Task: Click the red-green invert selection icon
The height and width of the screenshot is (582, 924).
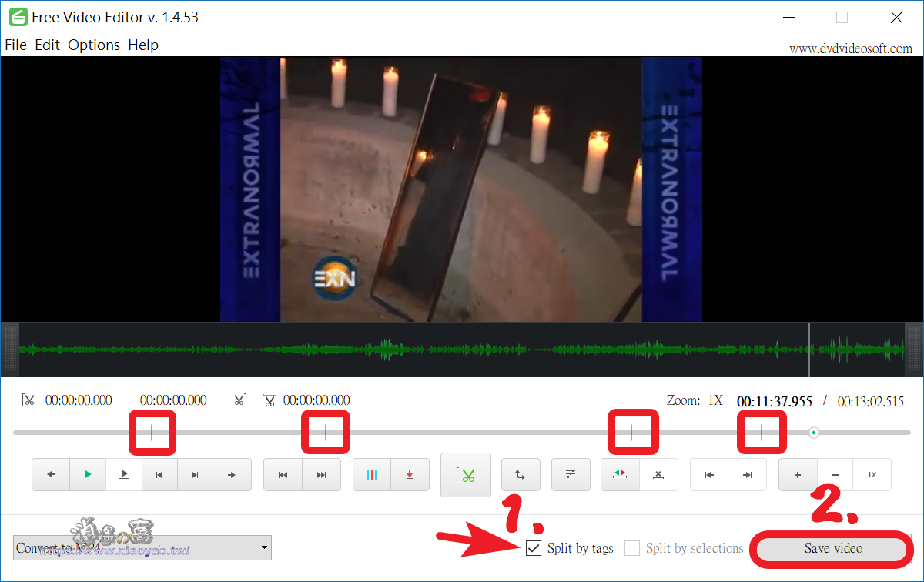Action: point(620,475)
